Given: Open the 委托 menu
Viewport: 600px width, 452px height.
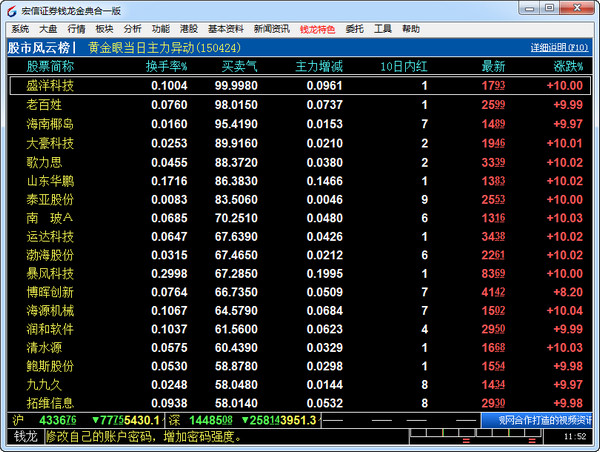Looking at the screenshot, I should [x=354, y=29].
